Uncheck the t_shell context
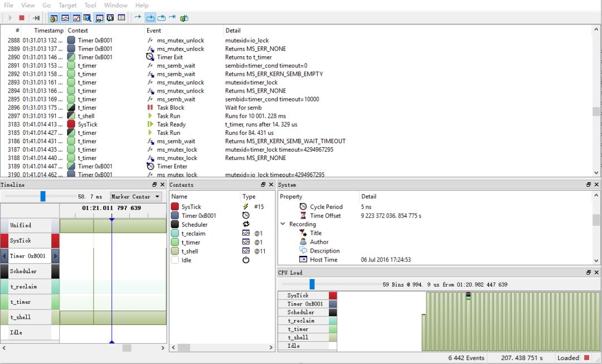 point(173,251)
